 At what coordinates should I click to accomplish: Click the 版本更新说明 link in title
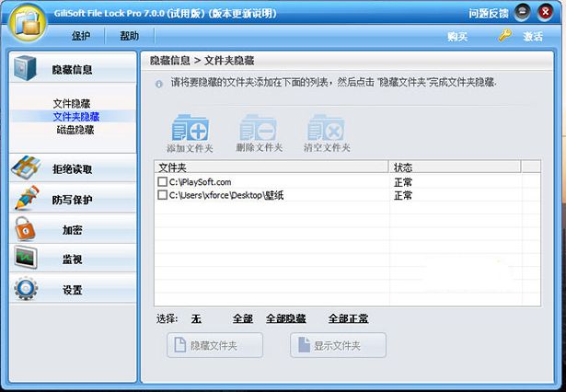(243, 14)
